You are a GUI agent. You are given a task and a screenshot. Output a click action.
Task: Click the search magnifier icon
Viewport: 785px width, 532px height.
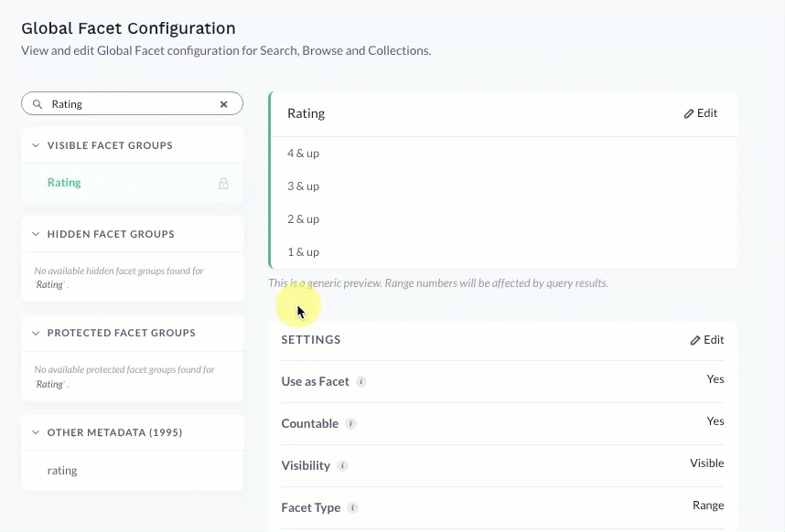[x=38, y=104]
